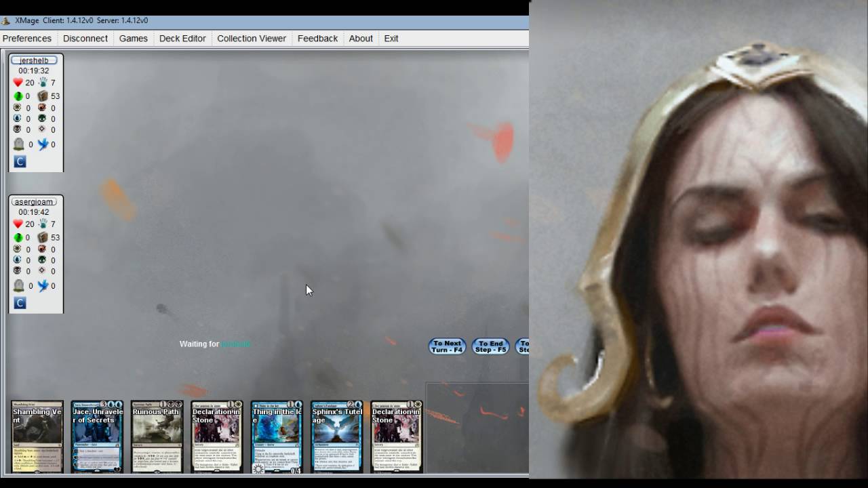Click asergioam's red mana icon
The image size is (868, 488).
pyautogui.click(x=42, y=249)
